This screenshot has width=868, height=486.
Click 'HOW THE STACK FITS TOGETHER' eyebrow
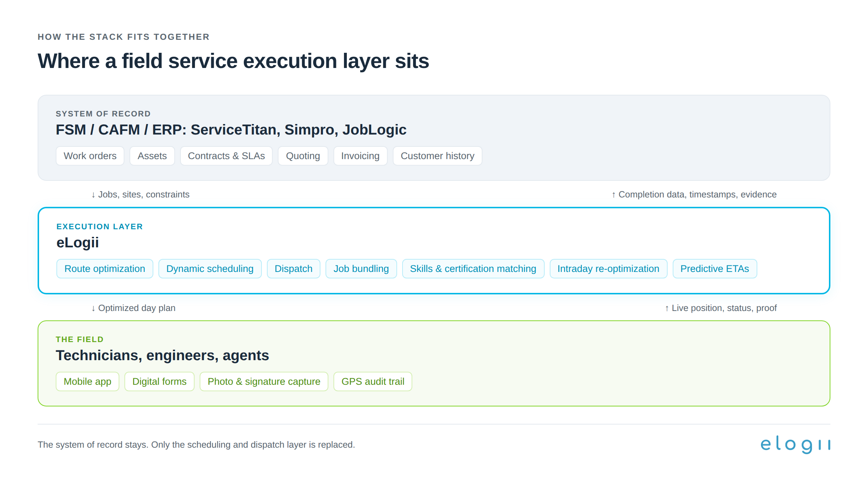[124, 37]
